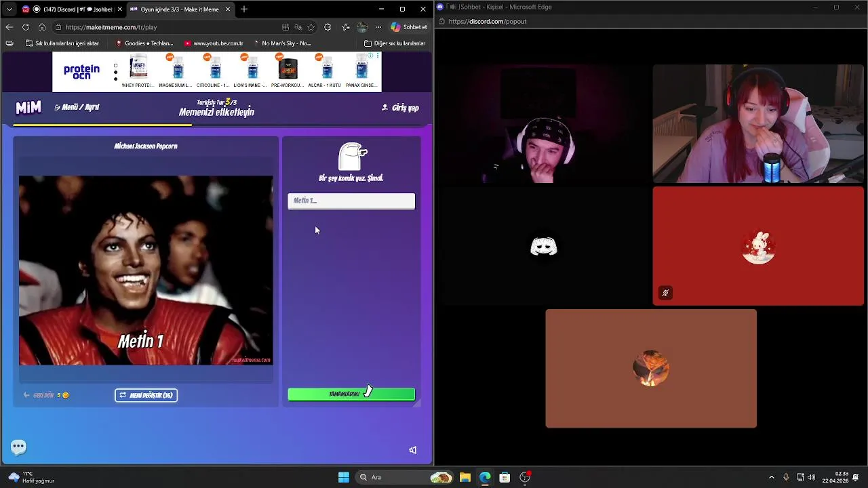
Task: Open Sık kullanılanları içeri aktar bookmark
Action: click(x=62, y=43)
